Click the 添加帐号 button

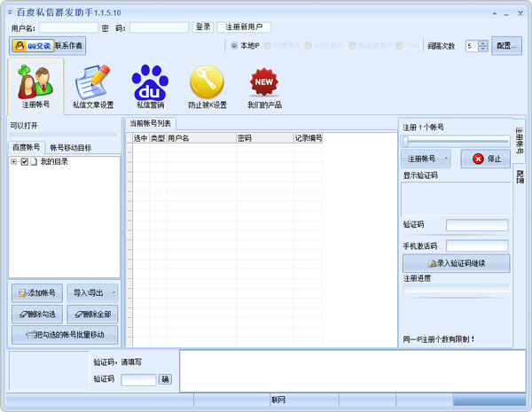coord(37,293)
